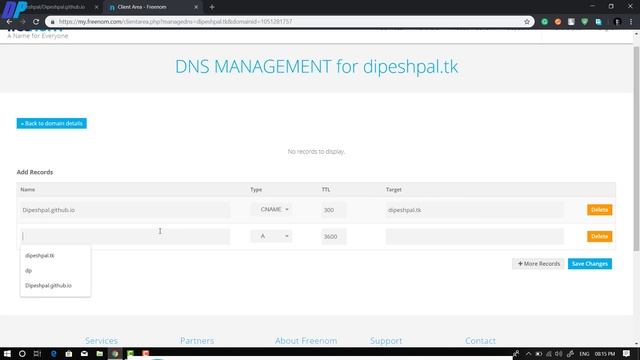Close the Client Area - Freenom tab
The width and height of the screenshot is (640, 360).
(x=196, y=7)
